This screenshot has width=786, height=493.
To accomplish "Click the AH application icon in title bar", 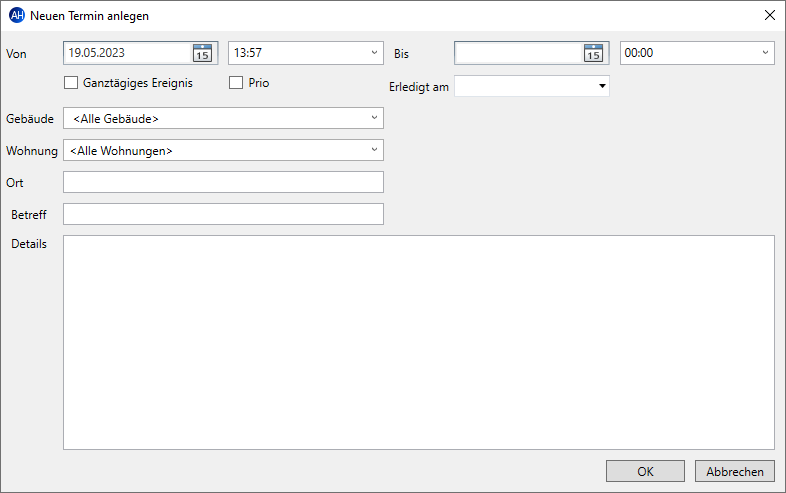I will 17,16.
